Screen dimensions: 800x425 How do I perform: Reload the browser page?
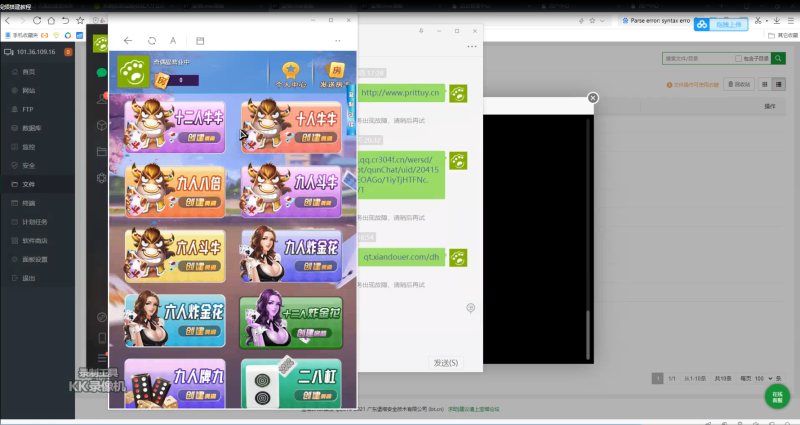(x=37, y=21)
